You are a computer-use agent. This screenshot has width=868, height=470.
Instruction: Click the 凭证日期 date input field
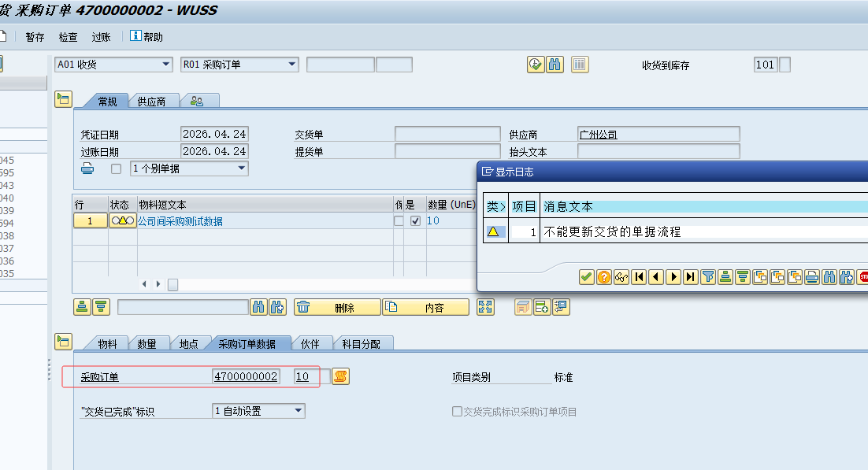point(214,134)
